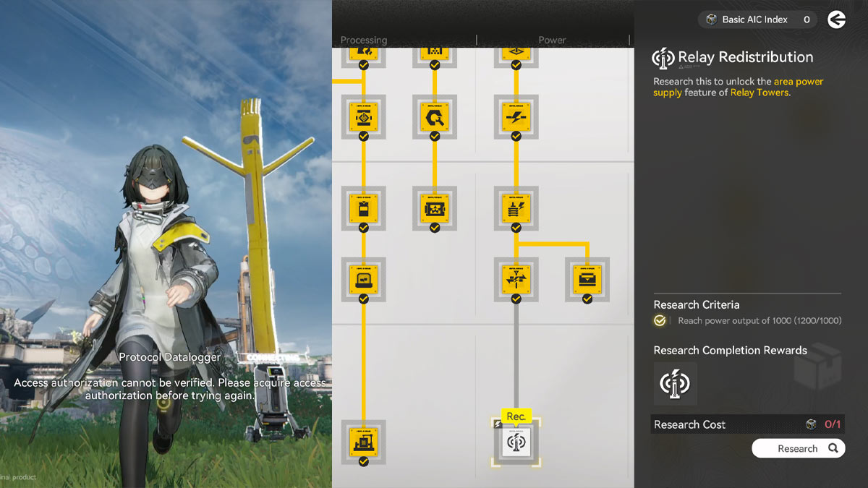Screen dimensions: 868x488
Task: Click the magnifier gear node in Processing
Action: (435, 116)
